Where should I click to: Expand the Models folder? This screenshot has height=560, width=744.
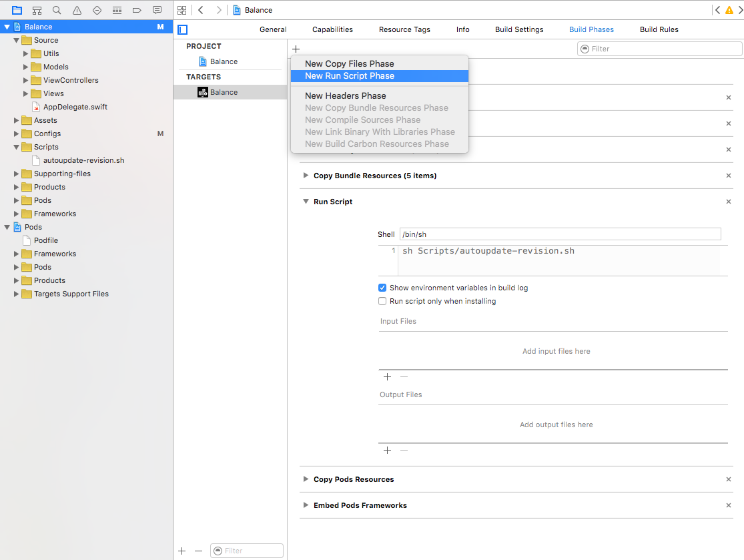click(25, 67)
